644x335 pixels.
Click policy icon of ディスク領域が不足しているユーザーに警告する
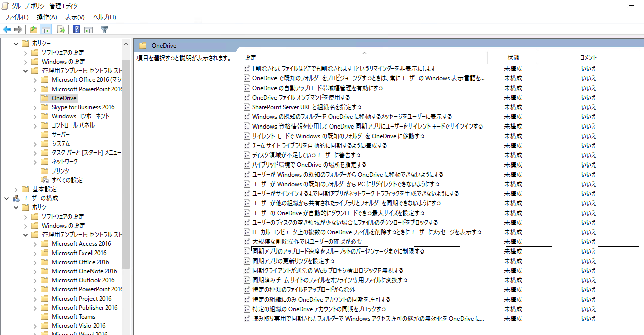(247, 155)
